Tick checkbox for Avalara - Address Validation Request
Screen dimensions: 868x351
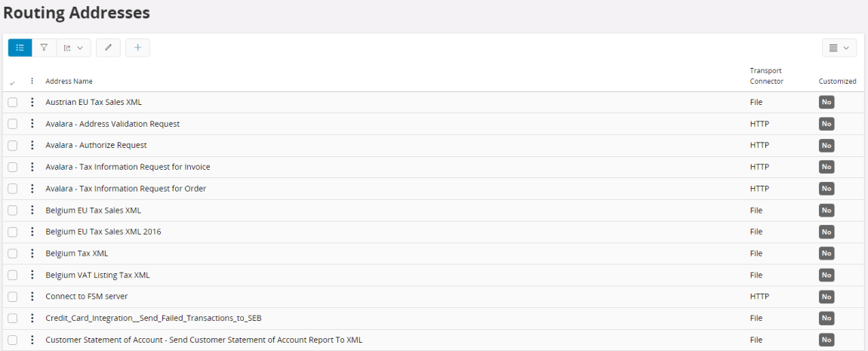12,124
